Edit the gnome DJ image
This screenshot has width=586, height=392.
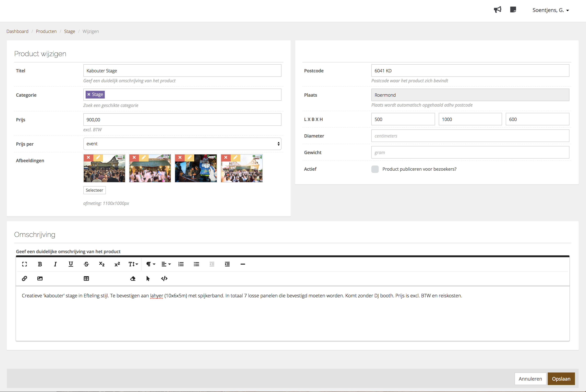[189, 157]
